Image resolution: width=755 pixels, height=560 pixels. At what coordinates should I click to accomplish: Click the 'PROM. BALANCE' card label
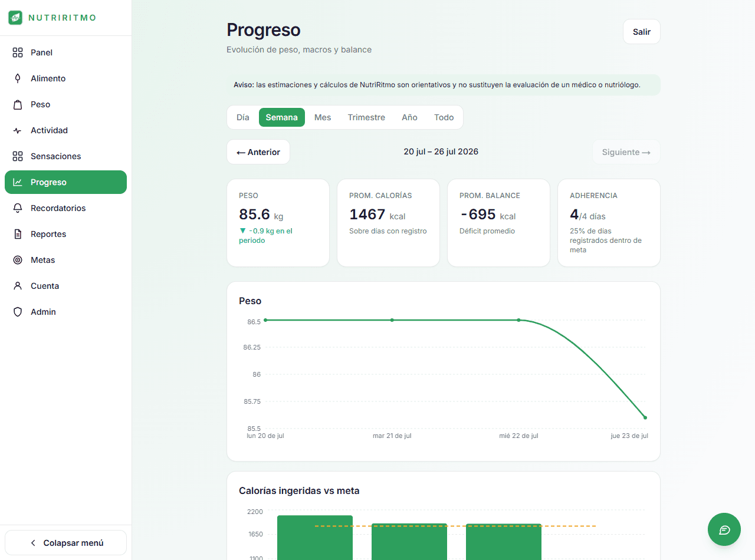click(x=490, y=195)
